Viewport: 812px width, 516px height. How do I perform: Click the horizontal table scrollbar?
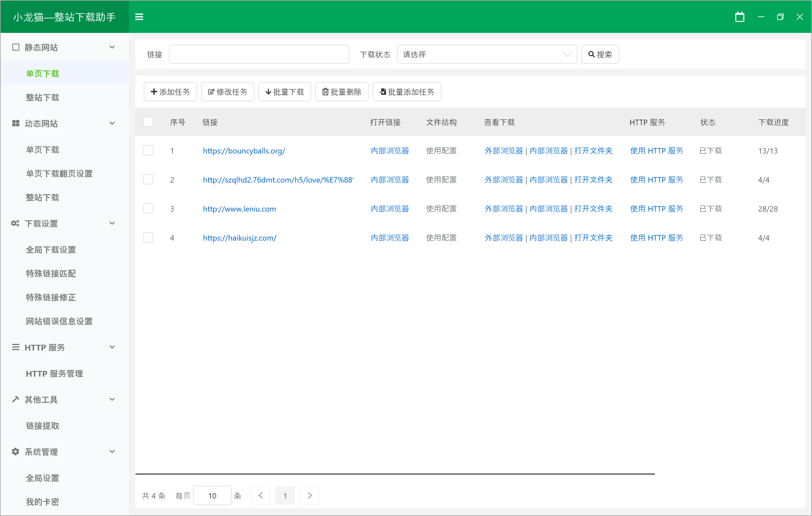[x=395, y=474]
